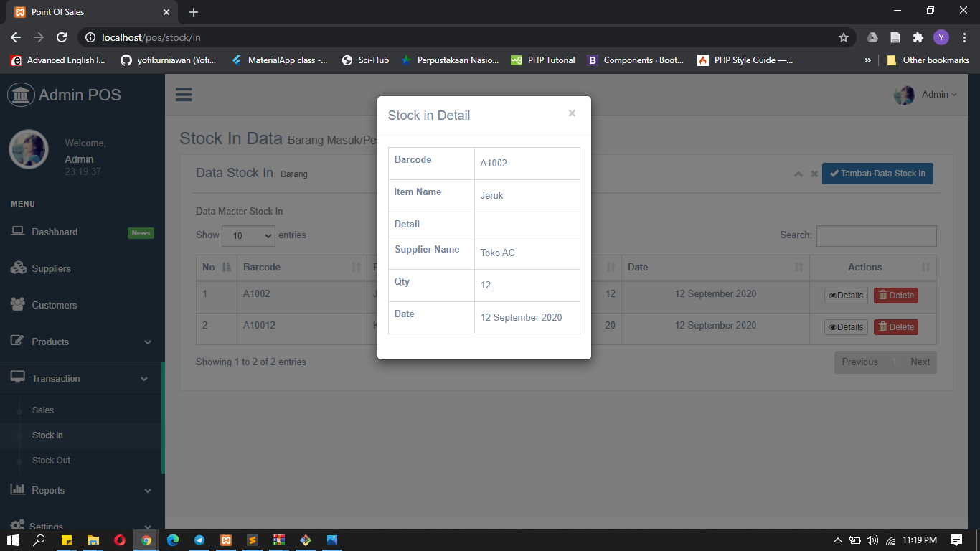
Task: Open Customers using the people icon
Action: [x=19, y=304]
